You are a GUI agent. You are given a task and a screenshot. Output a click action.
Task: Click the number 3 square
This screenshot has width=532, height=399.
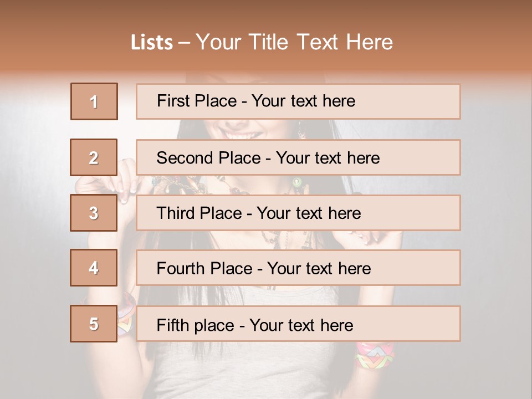(94, 213)
